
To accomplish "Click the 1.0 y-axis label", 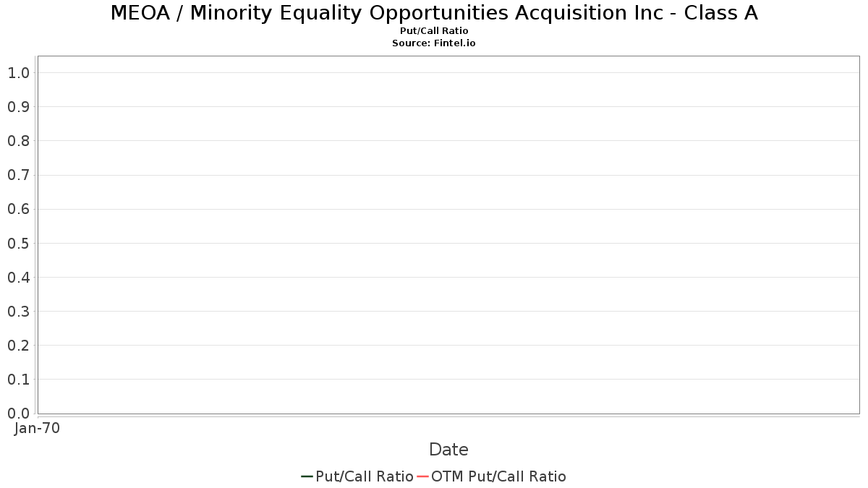I will 18,72.
